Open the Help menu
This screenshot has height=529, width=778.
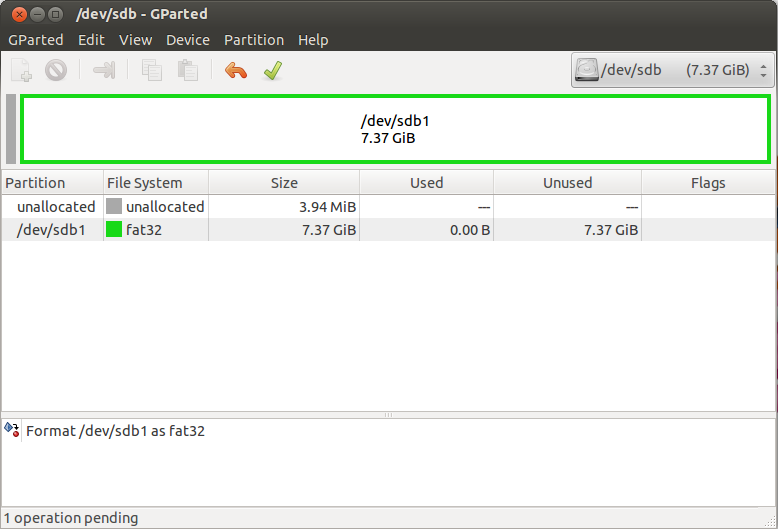pos(313,40)
